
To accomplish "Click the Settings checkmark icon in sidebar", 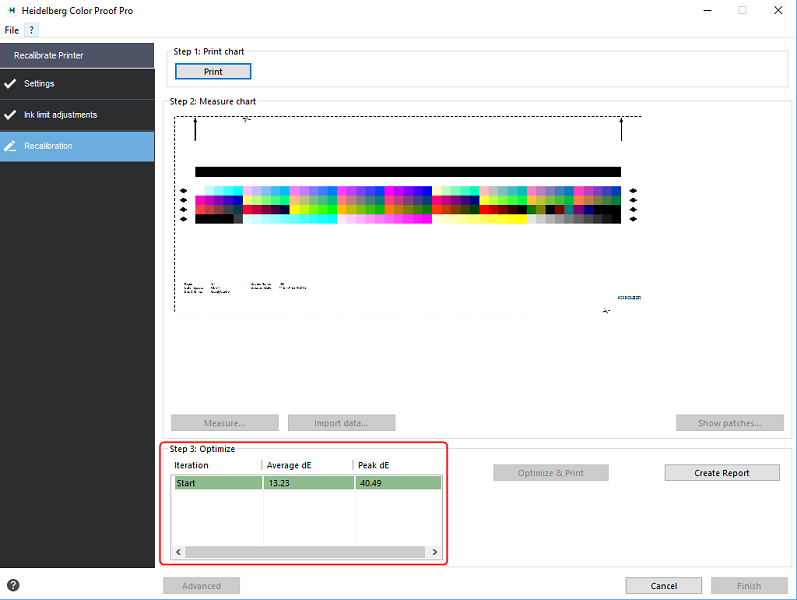I will (x=10, y=83).
